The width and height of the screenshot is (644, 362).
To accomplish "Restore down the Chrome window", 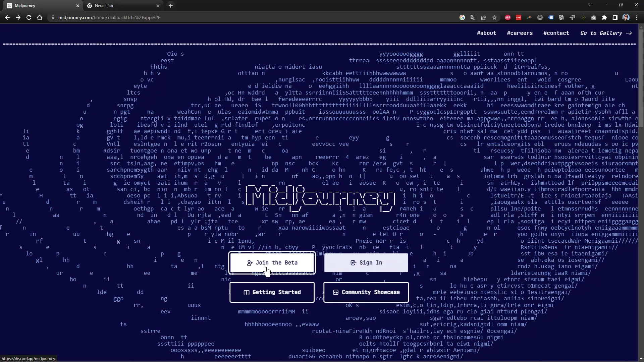I will click(x=621, y=5).
